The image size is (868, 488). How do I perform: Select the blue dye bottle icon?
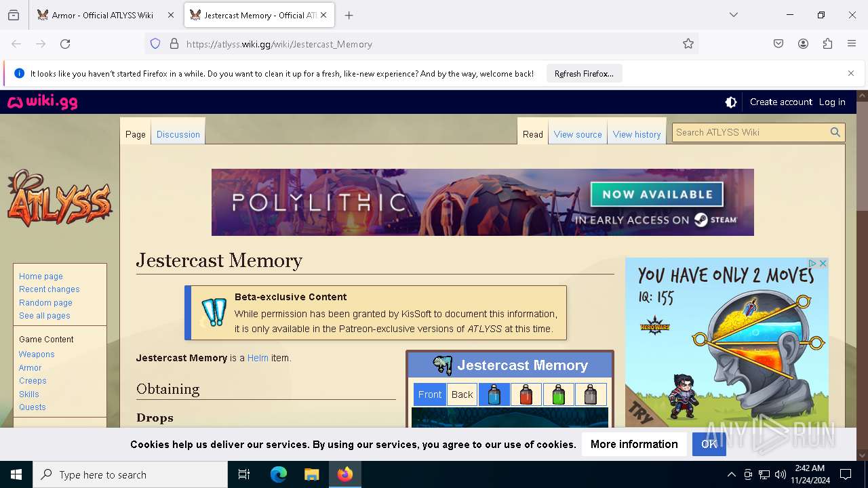494,394
